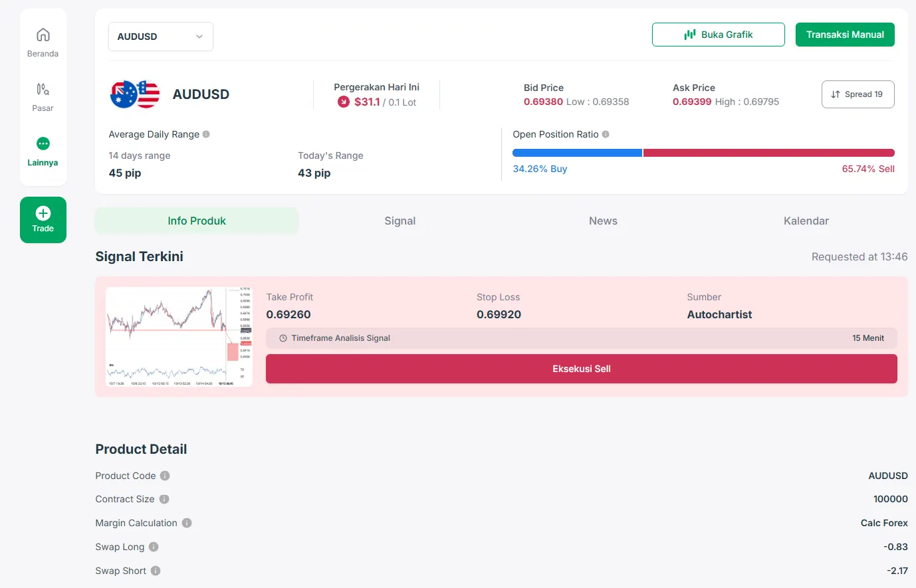Show Contract Size info tooltip
Image resolution: width=916 pixels, height=588 pixels.
pos(164,499)
